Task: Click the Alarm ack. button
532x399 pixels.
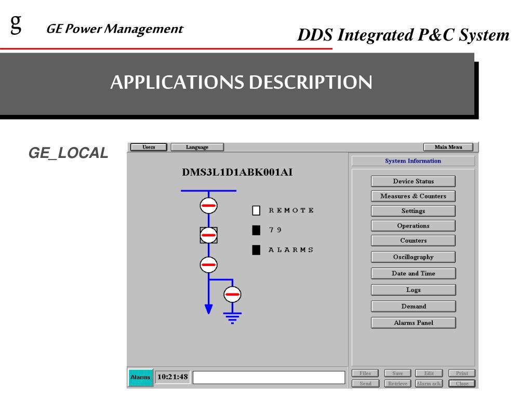Action: tap(429, 383)
